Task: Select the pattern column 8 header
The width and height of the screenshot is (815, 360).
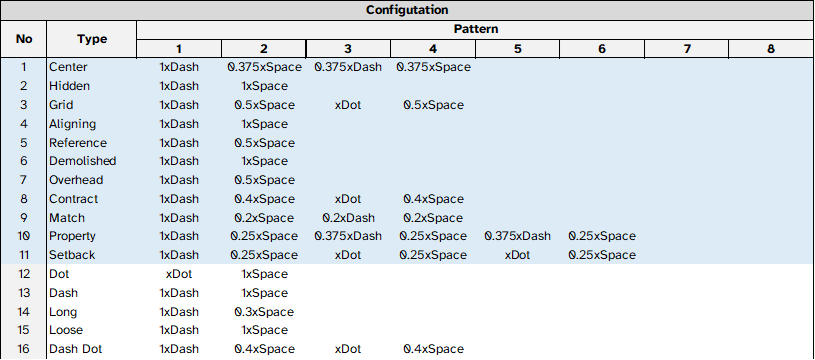Action: 771,49
